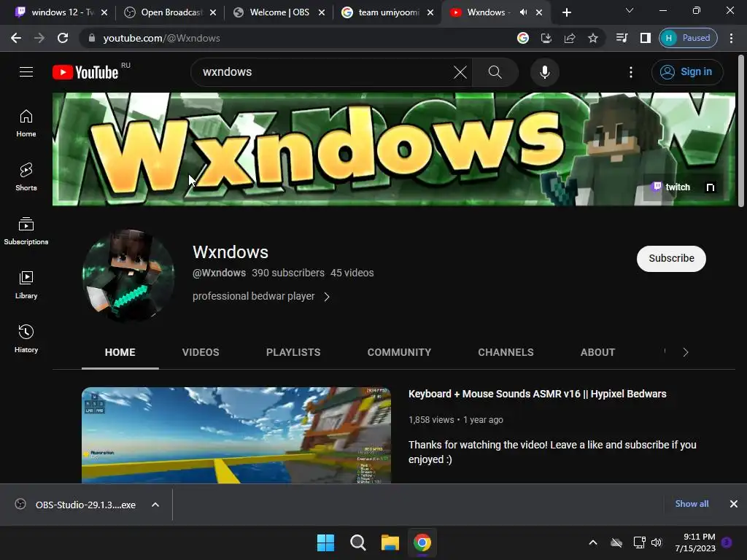This screenshot has width=747, height=560.
Task: Switch to the VIDEOS tab
Action: point(201,352)
